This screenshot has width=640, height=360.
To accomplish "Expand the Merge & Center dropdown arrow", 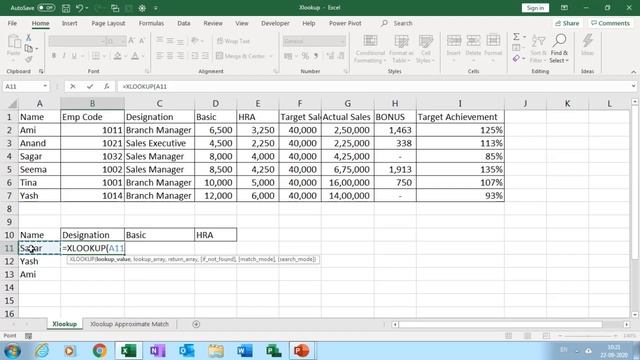I will coord(271,56).
